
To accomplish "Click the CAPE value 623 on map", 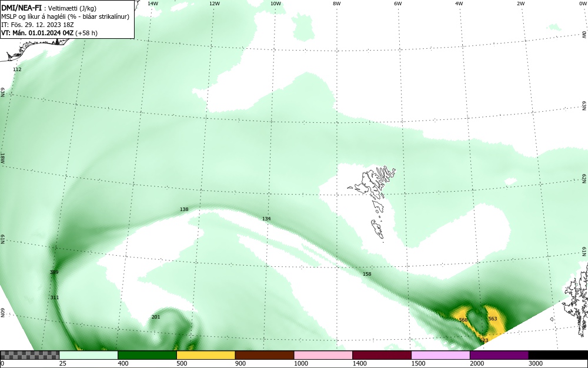I will pos(484,340).
